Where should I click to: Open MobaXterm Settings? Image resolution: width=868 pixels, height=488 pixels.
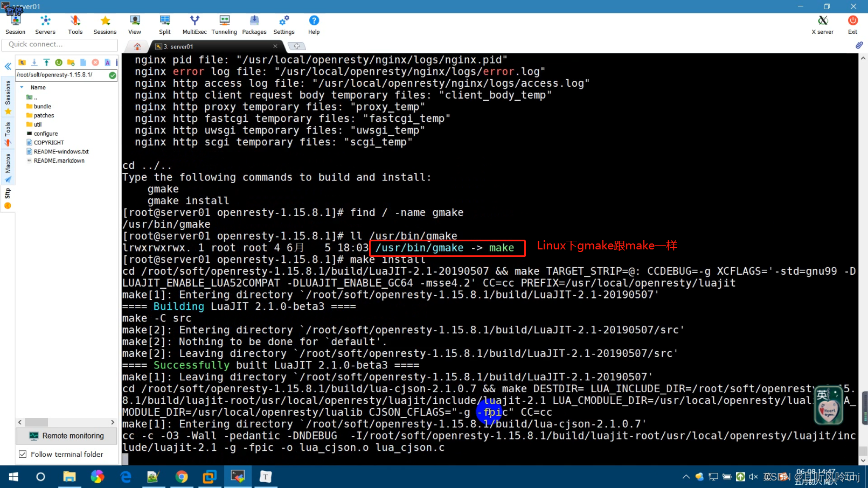click(284, 25)
